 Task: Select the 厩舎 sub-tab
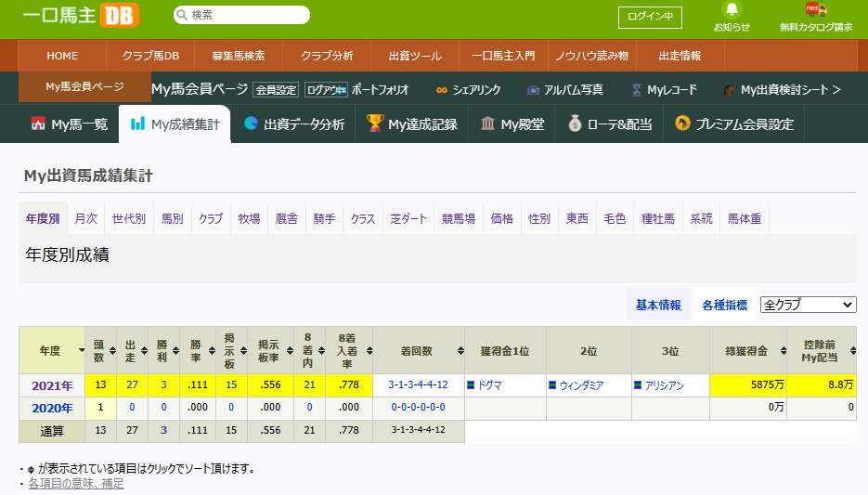287,218
